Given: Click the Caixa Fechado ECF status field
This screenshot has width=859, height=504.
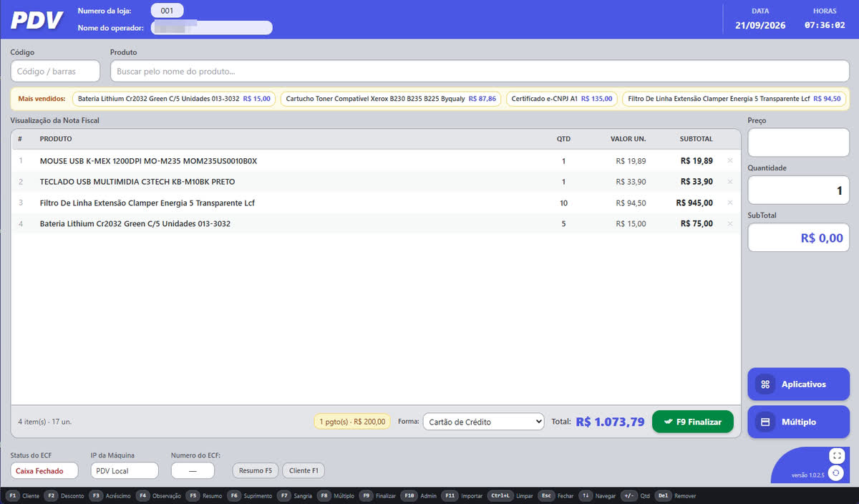Looking at the screenshot, I should tap(46, 470).
